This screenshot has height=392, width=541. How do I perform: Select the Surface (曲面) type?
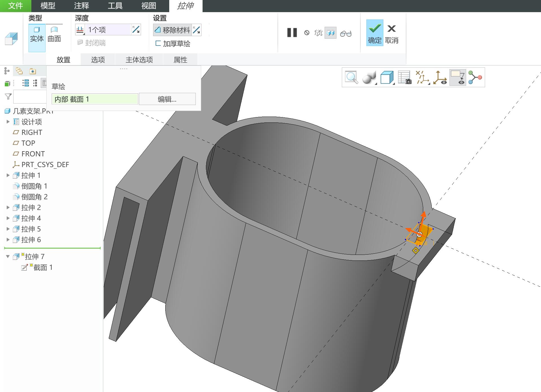point(54,34)
